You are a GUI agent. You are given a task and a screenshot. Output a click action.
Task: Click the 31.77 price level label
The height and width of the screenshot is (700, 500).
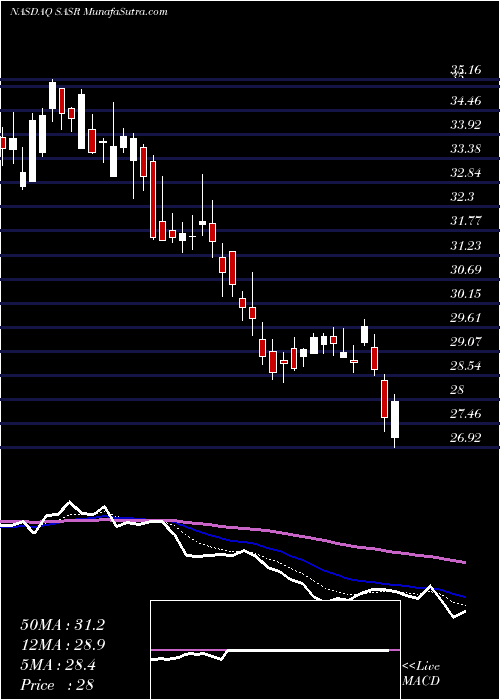pyautogui.click(x=466, y=221)
